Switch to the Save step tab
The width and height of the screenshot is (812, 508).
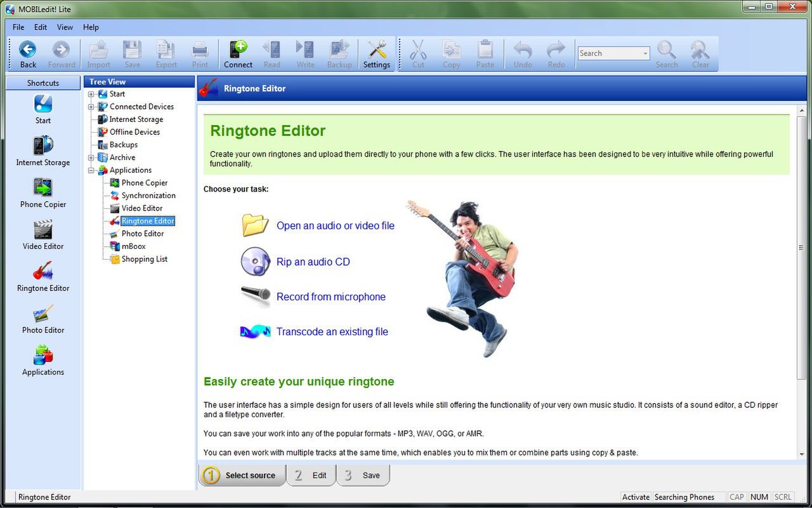[x=363, y=475]
